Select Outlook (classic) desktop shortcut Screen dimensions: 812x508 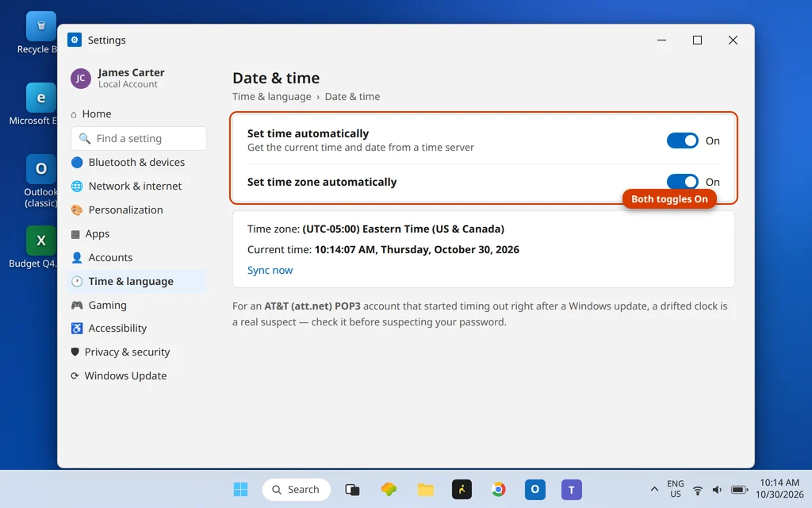pos(40,182)
